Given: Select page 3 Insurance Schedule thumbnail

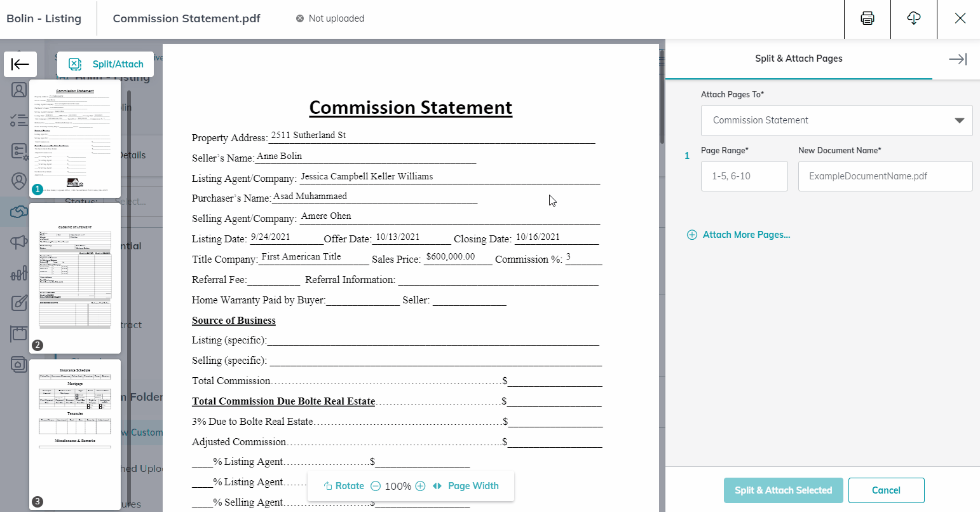Looking at the screenshot, I should pyautogui.click(x=75, y=434).
